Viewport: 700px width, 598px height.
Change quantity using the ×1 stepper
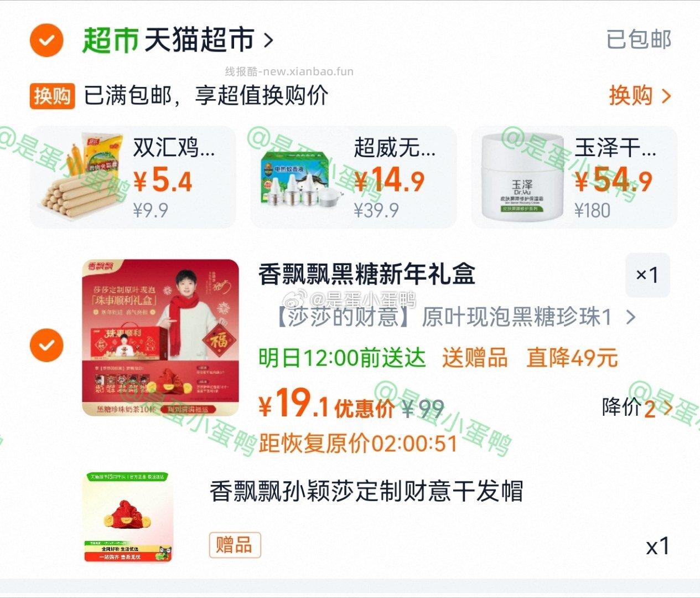[x=647, y=275]
